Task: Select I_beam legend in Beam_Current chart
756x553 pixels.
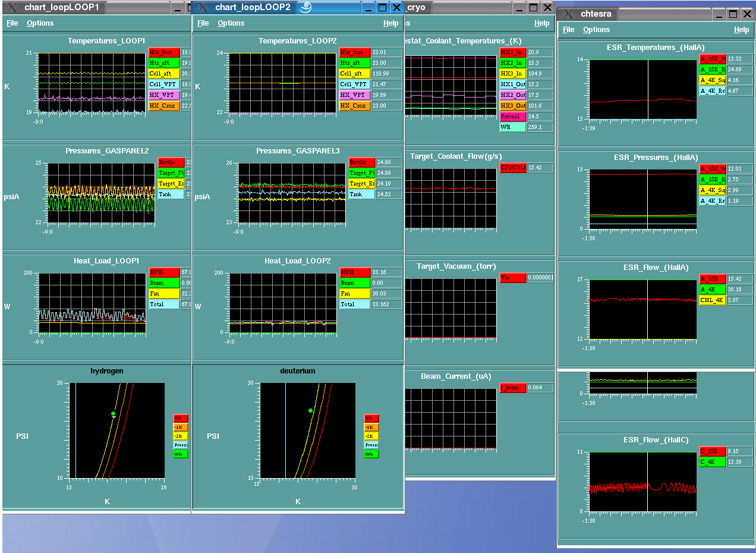Action: [x=513, y=388]
